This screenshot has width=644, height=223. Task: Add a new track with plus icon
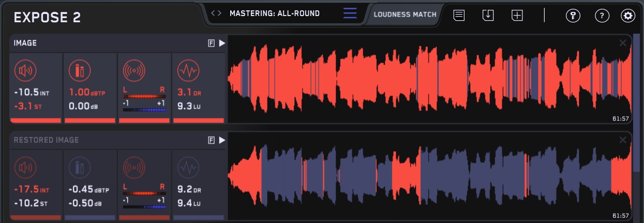tap(517, 16)
